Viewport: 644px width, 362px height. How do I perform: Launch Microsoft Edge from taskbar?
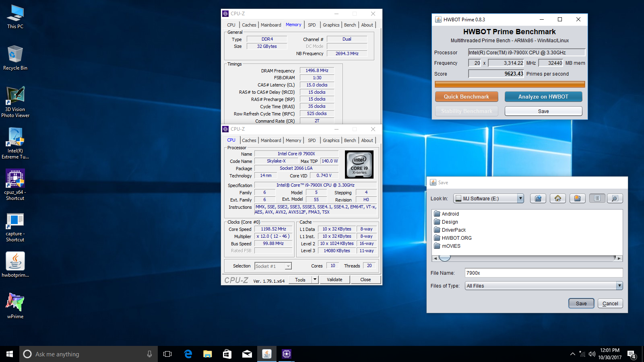click(x=188, y=354)
